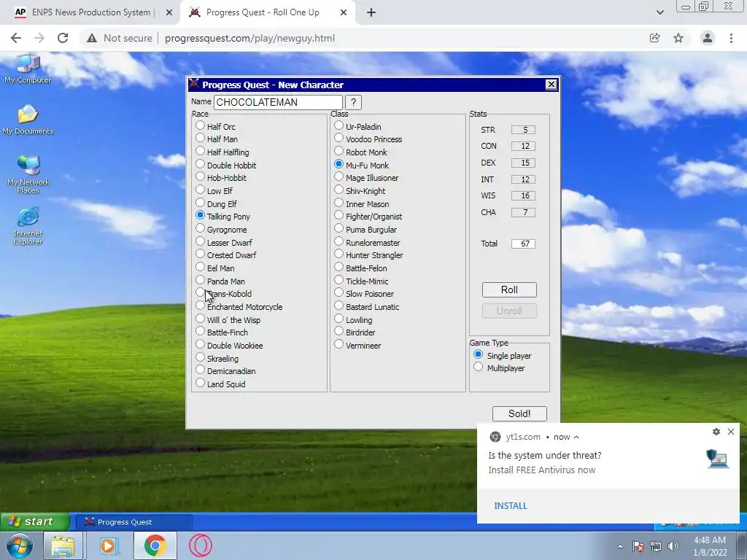Pick Bastard Lunatic class
747x560 pixels.
point(338,306)
